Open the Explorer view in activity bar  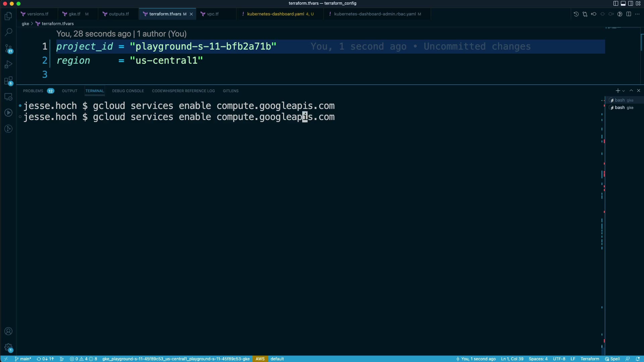click(x=8, y=16)
